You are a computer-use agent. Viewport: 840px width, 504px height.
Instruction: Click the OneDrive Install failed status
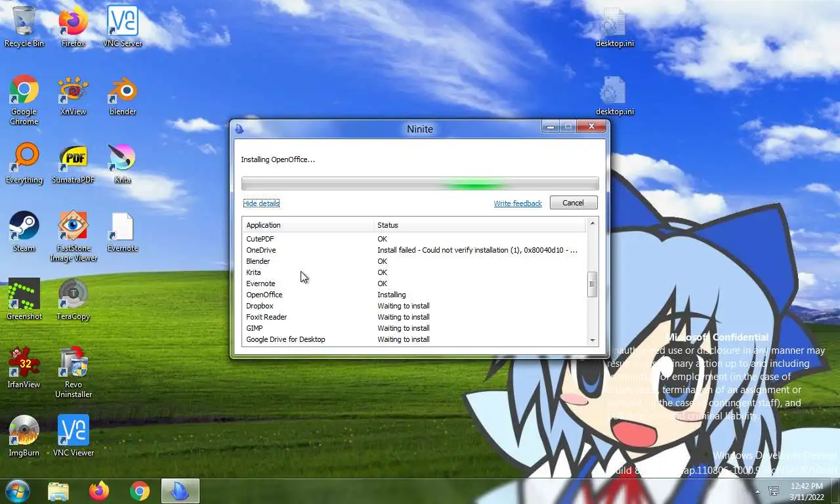[x=478, y=250]
